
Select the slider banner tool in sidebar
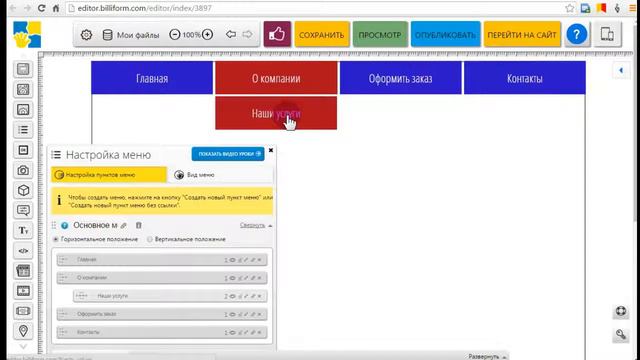[x=23, y=311]
